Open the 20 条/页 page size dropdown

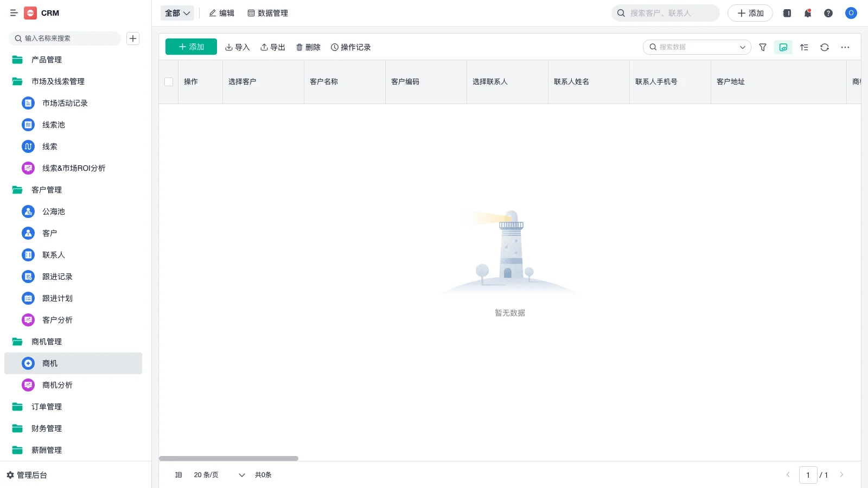(217, 474)
